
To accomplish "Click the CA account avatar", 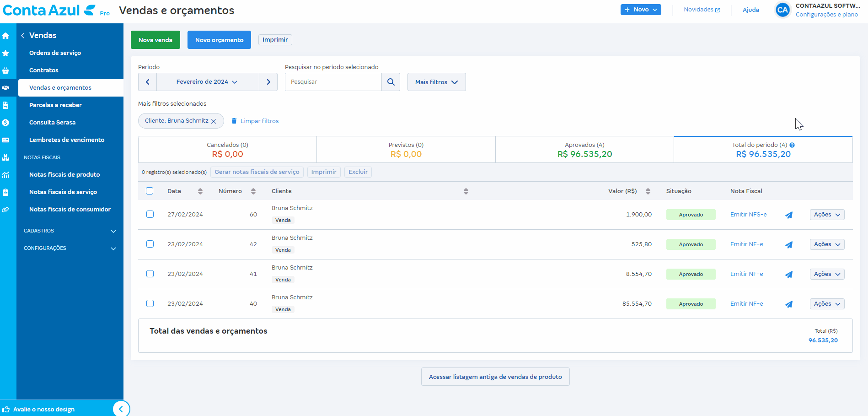I will 782,10.
